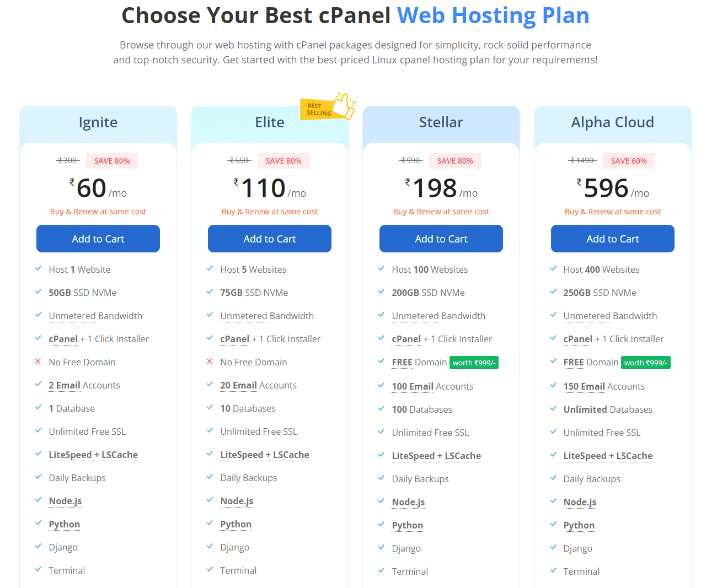Click red cross beside Elite No Free Domain
Image resolution: width=717 pixels, height=588 pixels.
coord(210,362)
